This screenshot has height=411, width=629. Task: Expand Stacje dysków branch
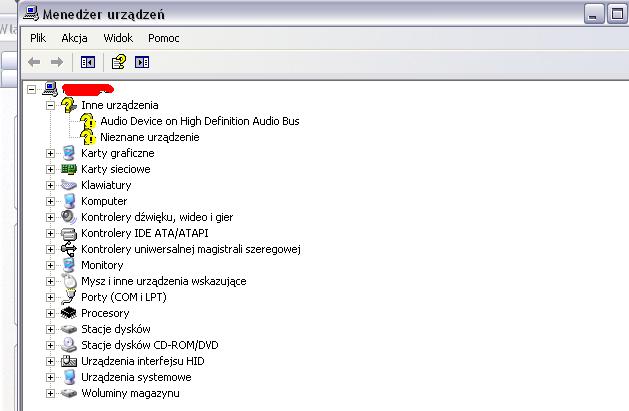50,329
